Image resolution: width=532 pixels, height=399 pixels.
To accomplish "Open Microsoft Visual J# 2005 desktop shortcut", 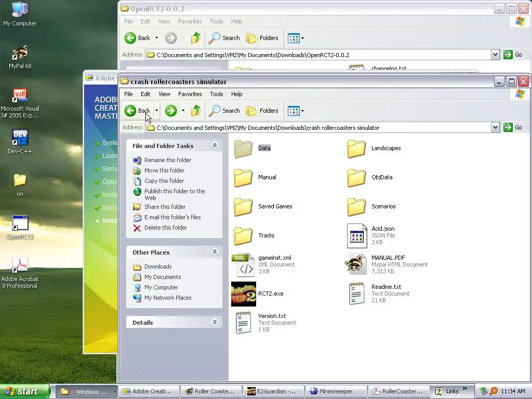I will pyautogui.click(x=20, y=103).
